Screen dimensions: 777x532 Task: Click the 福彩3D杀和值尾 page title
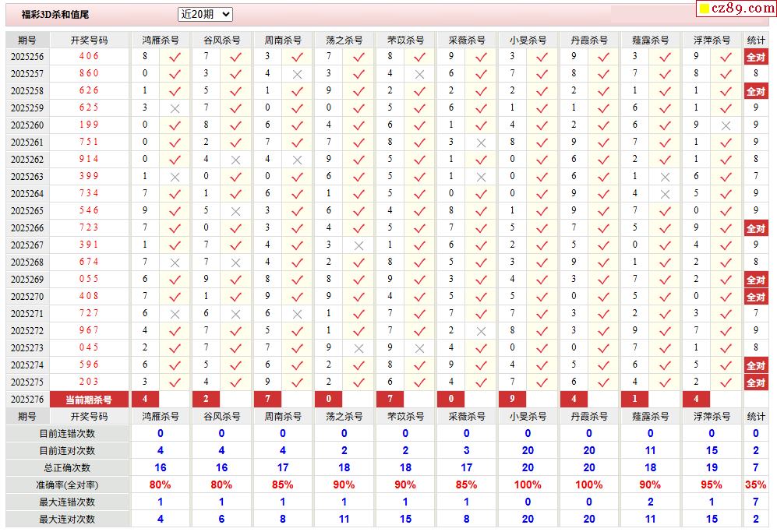click(x=55, y=14)
